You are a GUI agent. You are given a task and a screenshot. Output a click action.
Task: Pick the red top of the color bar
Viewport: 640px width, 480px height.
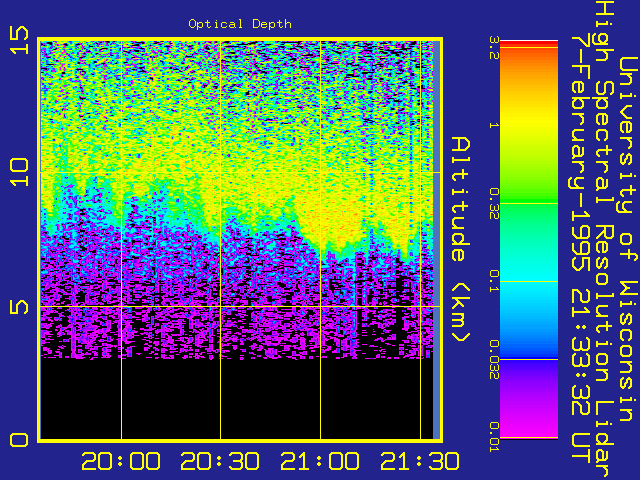[x=529, y=44]
